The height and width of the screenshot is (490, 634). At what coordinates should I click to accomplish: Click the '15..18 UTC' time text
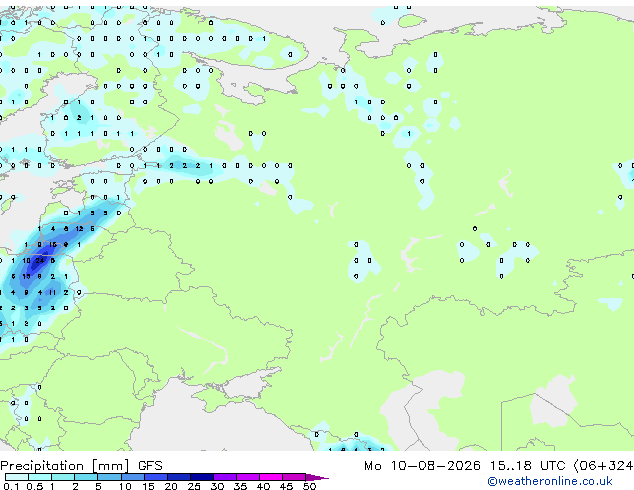click(x=527, y=466)
